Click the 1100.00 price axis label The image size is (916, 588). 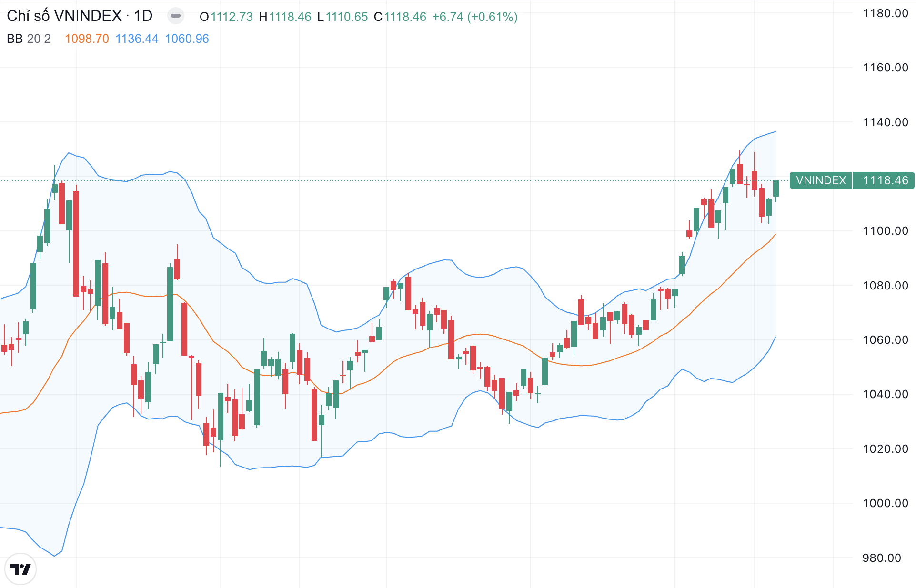tap(886, 231)
